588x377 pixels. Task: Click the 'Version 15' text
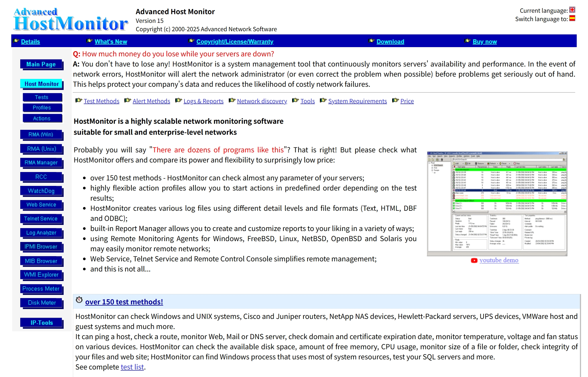[150, 21]
